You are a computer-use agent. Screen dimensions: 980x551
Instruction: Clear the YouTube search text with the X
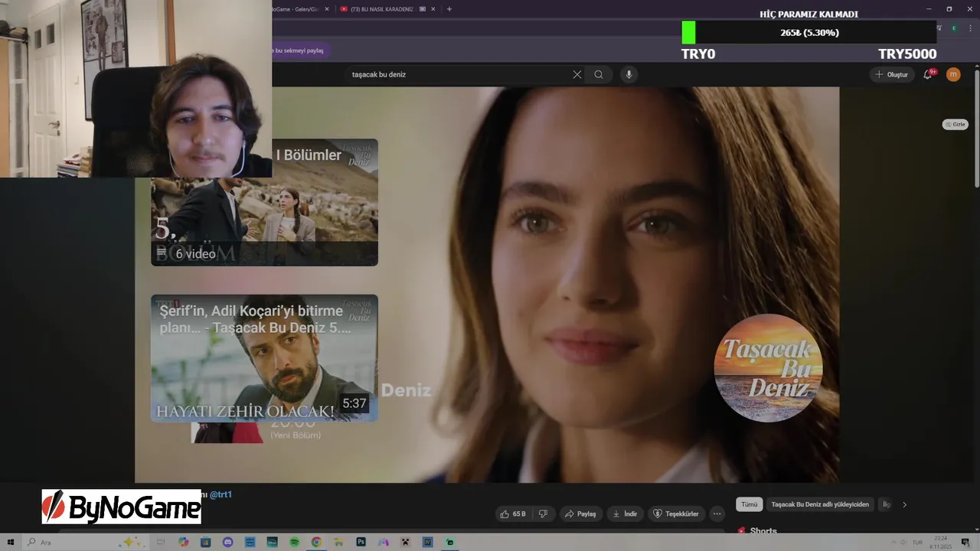click(577, 74)
